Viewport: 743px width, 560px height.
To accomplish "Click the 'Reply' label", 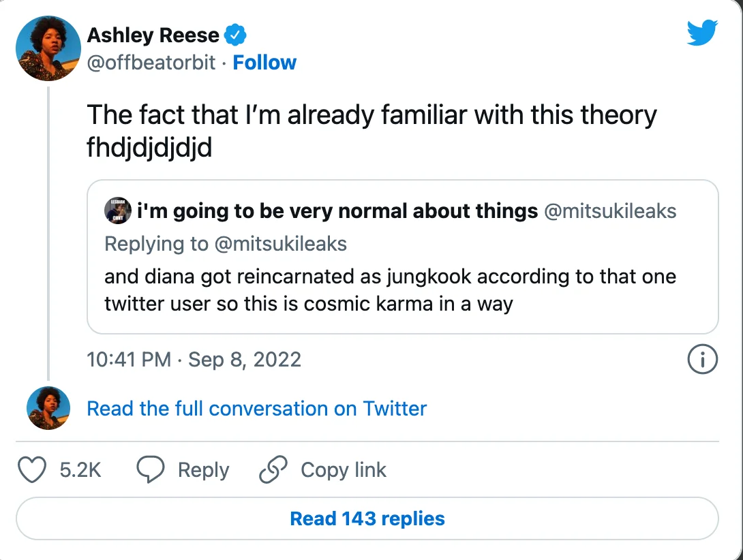I will click(204, 469).
